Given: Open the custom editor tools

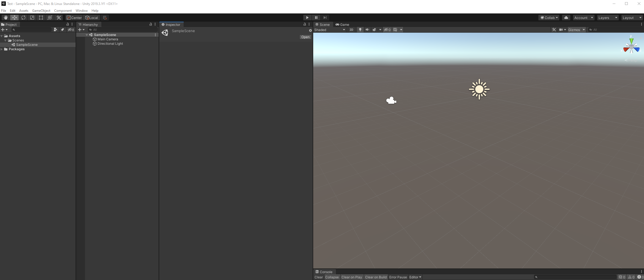Looking at the screenshot, I should click(59, 18).
